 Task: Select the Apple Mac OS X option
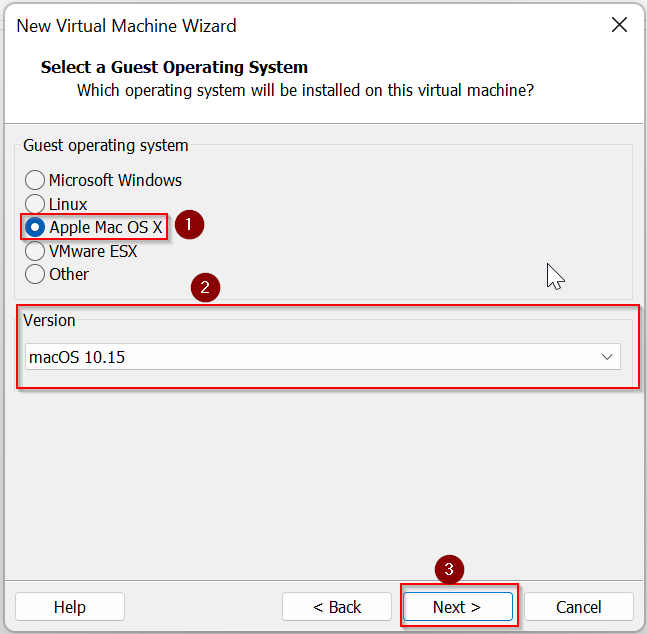[x=36, y=227]
